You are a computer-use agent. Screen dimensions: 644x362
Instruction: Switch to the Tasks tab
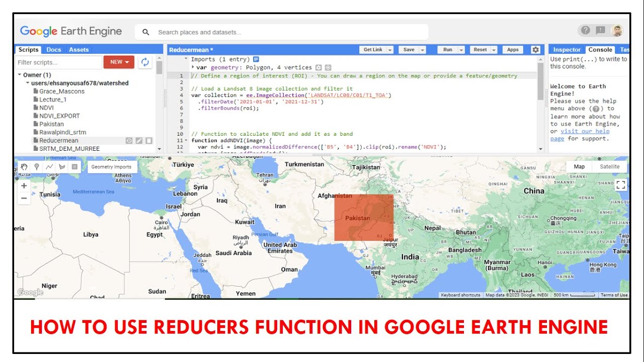[624, 50]
